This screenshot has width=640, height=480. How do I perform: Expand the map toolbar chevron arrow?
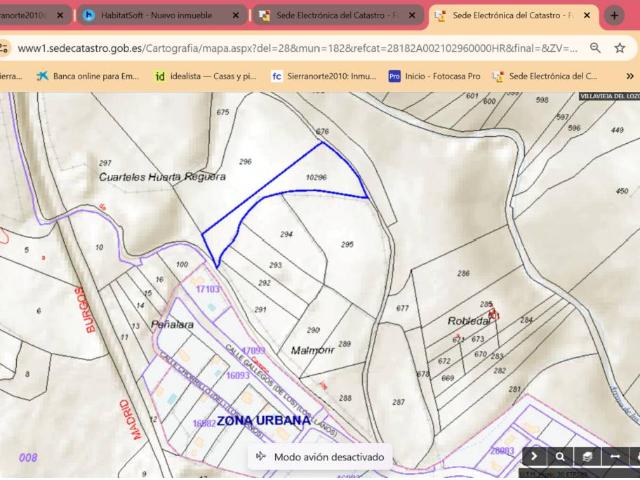point(534,456)
